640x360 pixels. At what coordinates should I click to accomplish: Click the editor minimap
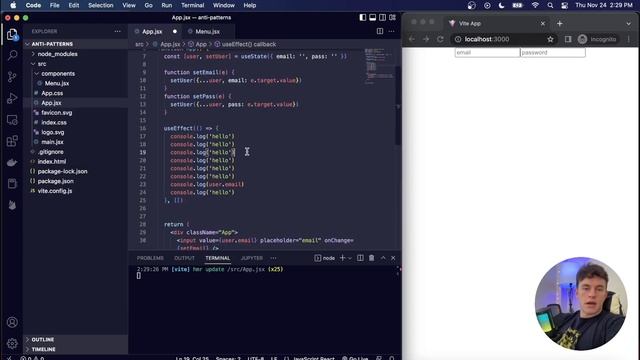click(378, 67)
